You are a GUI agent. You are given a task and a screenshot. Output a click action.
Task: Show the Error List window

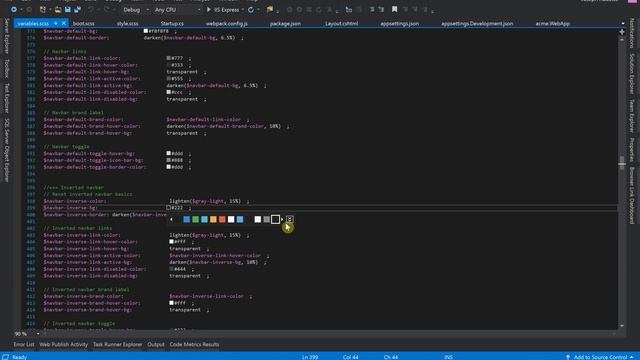(x=24, y=344)
